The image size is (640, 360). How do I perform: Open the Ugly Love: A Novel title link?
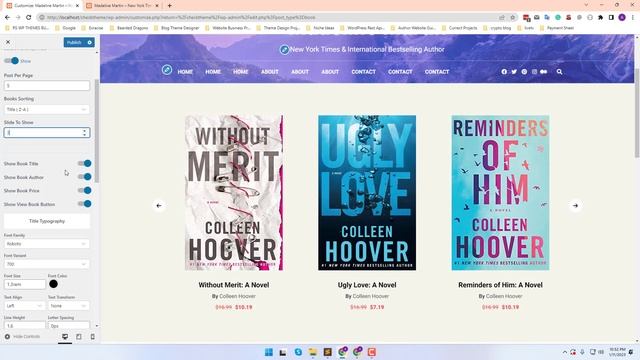[367, 285]
